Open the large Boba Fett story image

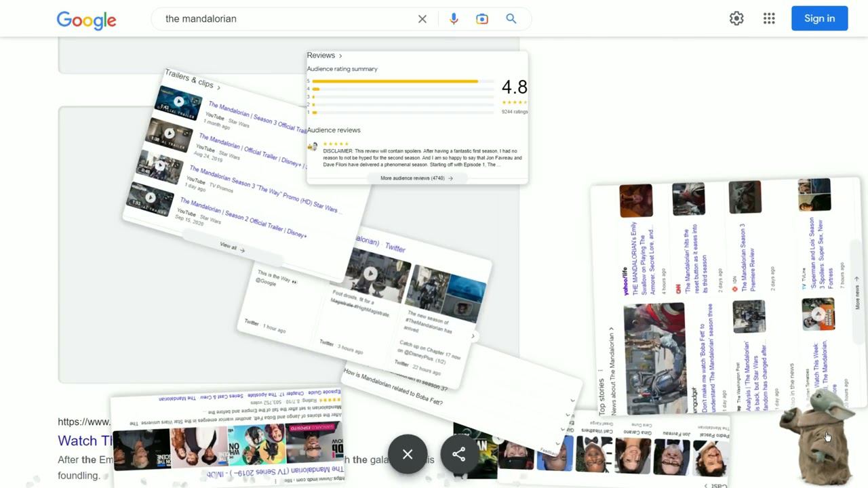pyautogui.click(x=654, y=359)
